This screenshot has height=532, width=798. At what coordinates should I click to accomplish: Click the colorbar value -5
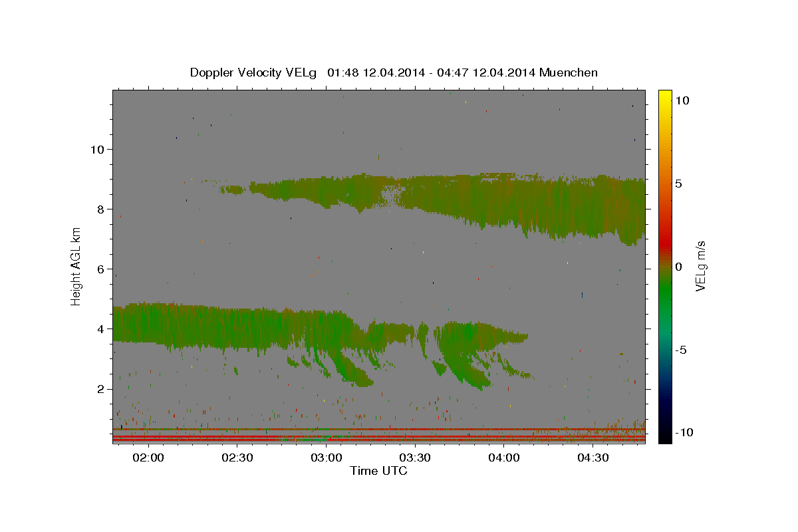(680, 349)
